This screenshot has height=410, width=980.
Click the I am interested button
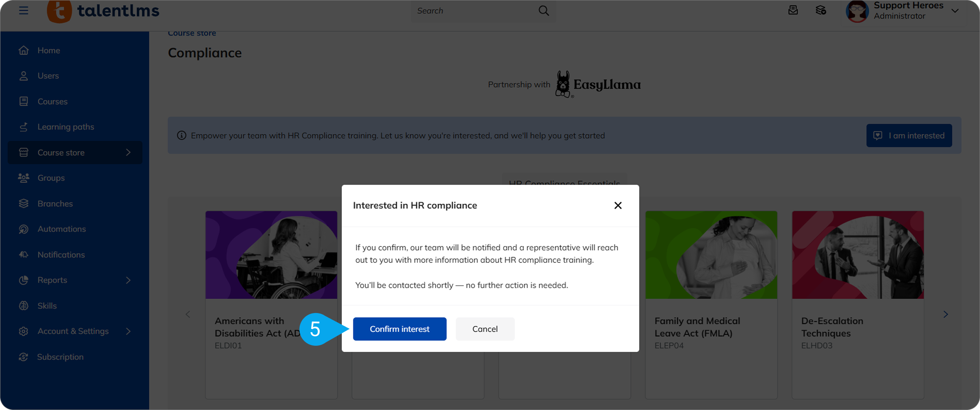coord(909,135)
